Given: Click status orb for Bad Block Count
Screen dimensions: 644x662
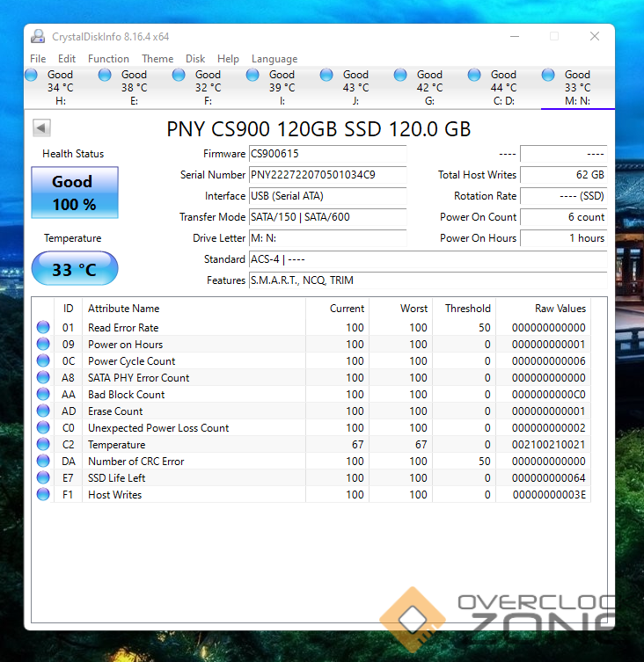Looking at the screenshot, I should tap(43, 394).
